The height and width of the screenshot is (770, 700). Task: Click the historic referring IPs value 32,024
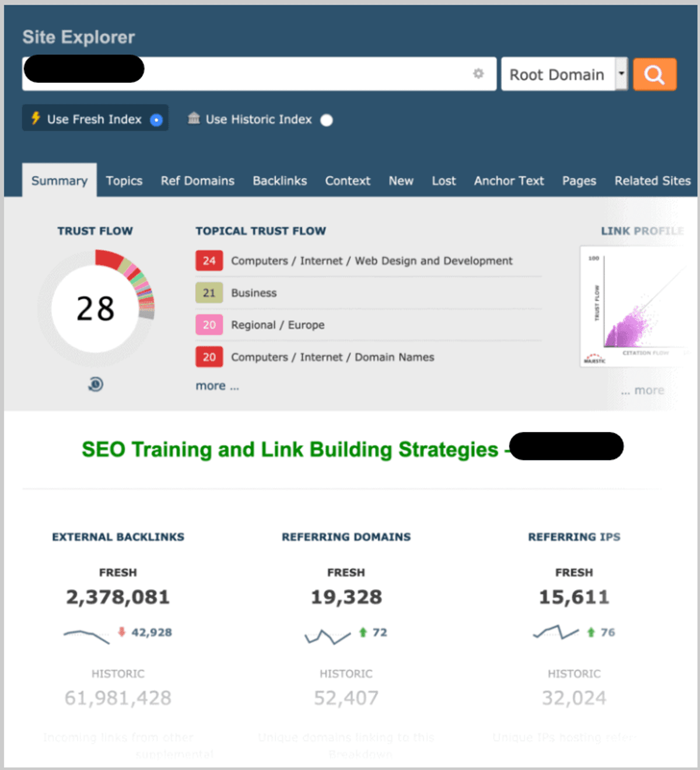coord(574,698)
